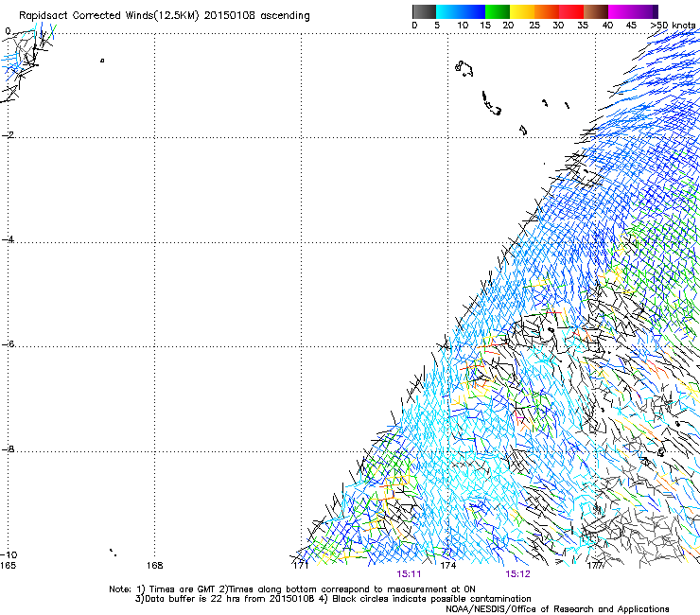The width and height of the screenshot is (700, 615).
Task: Click the -4 latitude axis label
Action: (8, 239)
